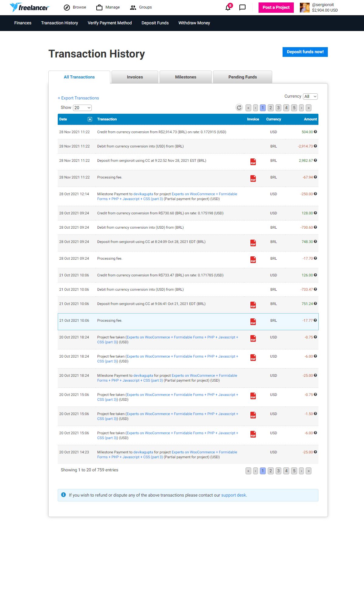
Task: Open the Currency filter dropdown
Action: (x=310, y=96)
